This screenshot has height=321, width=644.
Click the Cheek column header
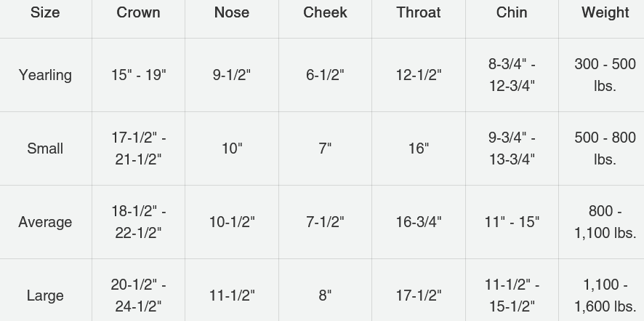[x=325, y=12]
